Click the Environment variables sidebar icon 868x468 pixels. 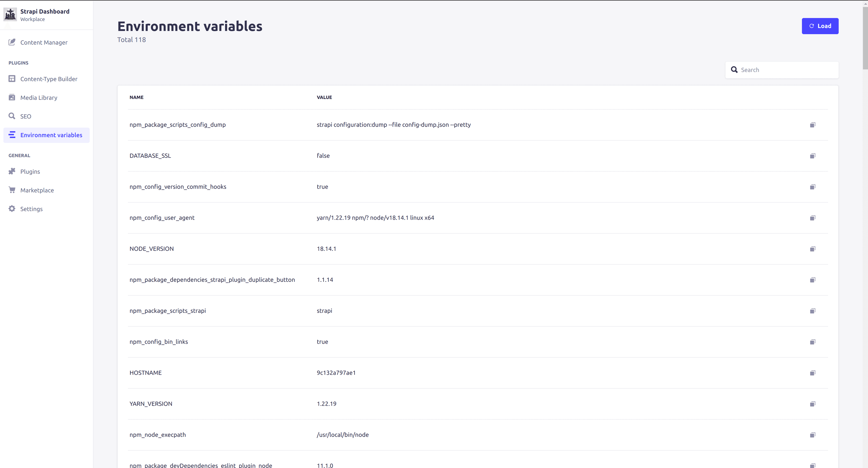(x=12, y=135)
